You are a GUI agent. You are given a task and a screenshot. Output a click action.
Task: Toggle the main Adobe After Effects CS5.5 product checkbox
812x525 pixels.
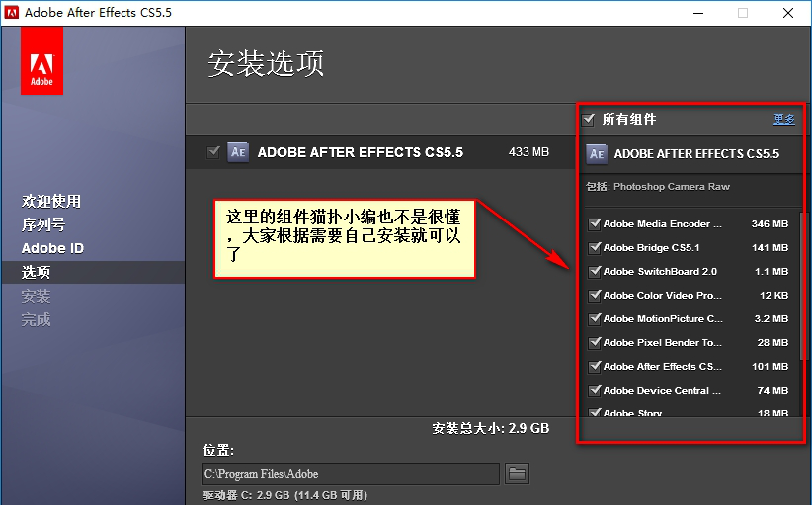(x=213, y=152)
